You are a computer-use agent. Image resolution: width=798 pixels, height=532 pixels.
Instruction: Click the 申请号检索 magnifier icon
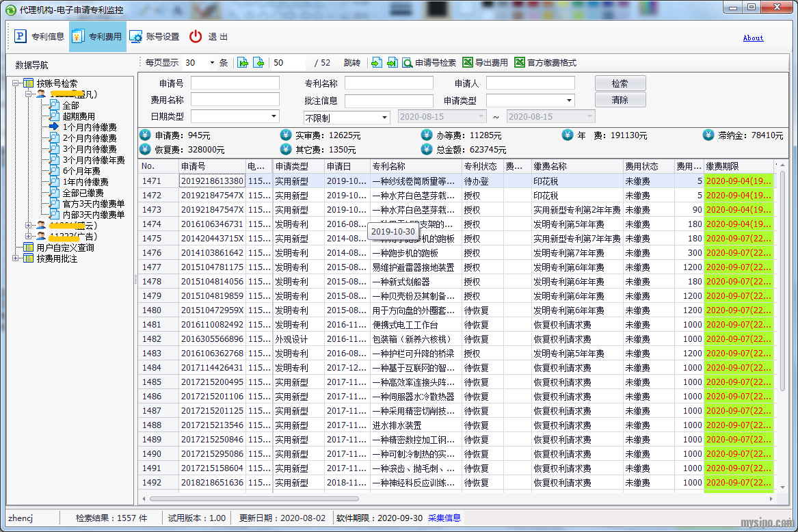407,63
